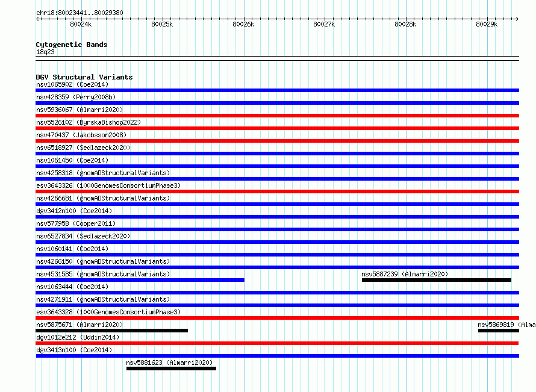The height and width of the screenshot is (392, 536).
Task: Select the nsv1063444 (Coe2014) label
Action: (72, 287)
